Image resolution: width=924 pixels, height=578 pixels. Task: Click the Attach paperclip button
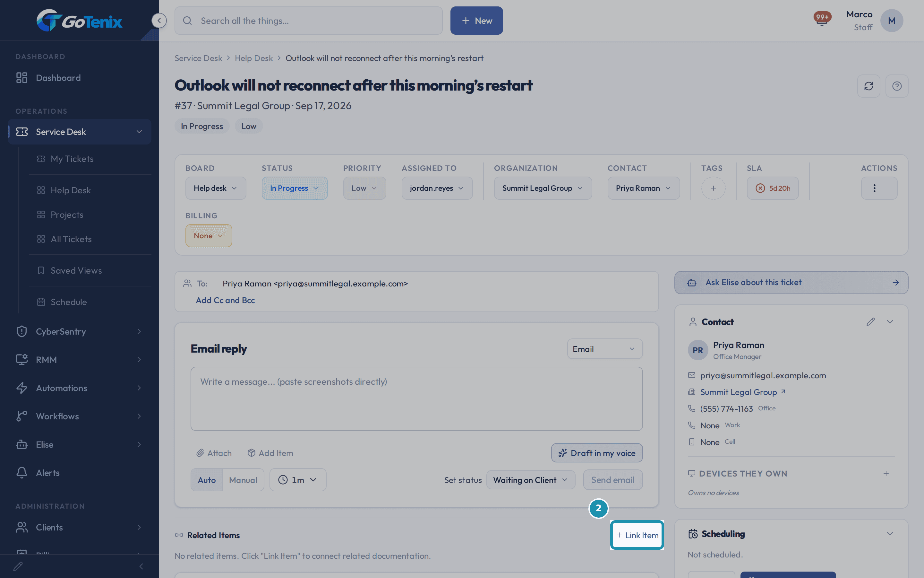[x=214, y=453]
